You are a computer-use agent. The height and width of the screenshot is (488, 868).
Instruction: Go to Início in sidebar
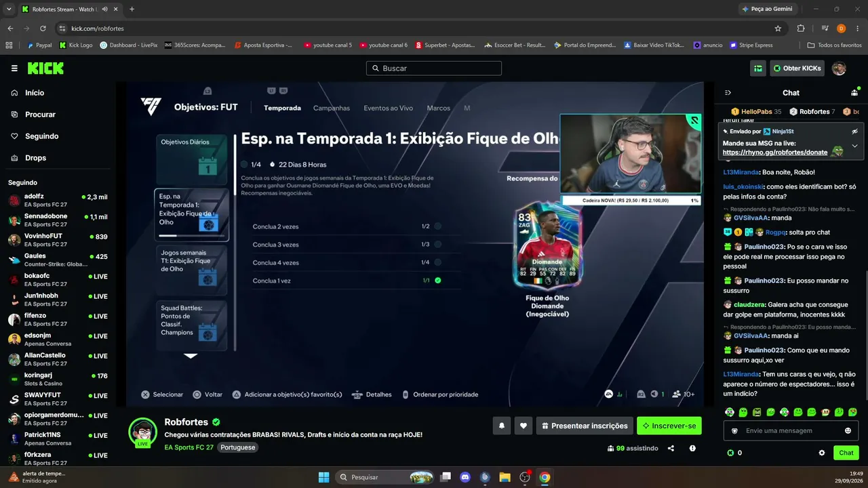(x=27, y=93)
